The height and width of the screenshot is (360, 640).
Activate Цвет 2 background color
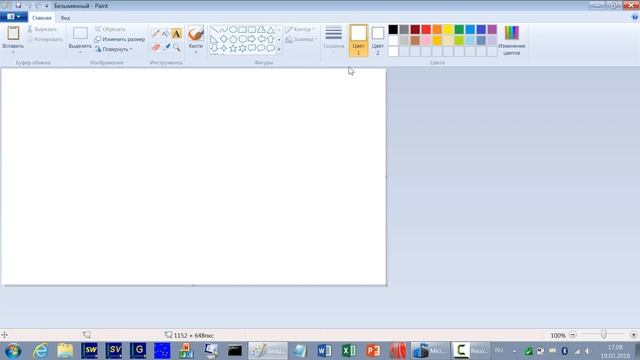[378, 40]
